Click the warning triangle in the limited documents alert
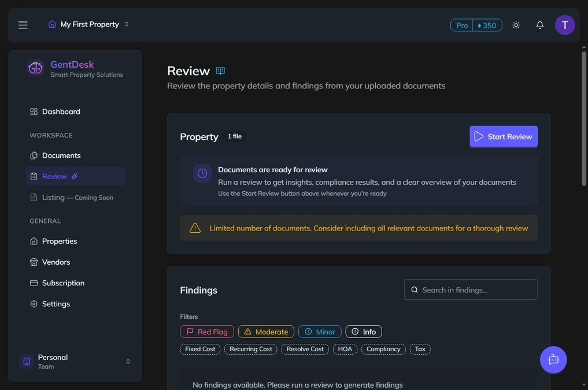The width and height of the screenshot is (588, 390). (195, 228)
